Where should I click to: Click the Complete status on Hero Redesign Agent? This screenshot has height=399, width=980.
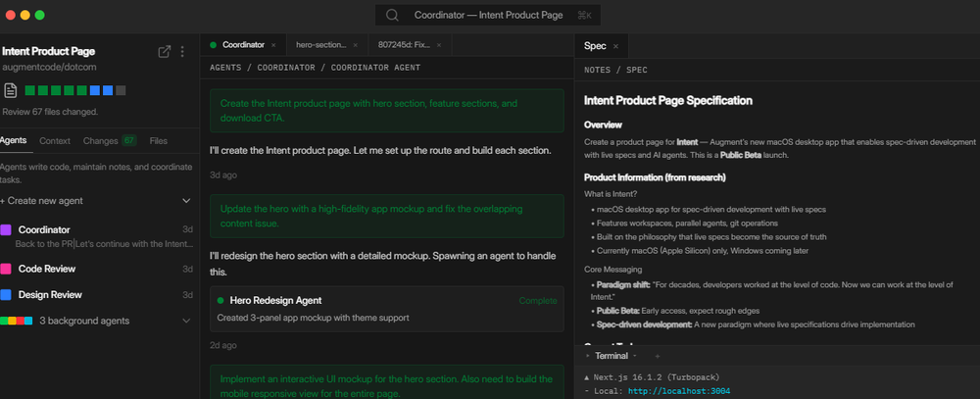coord(537,301)
